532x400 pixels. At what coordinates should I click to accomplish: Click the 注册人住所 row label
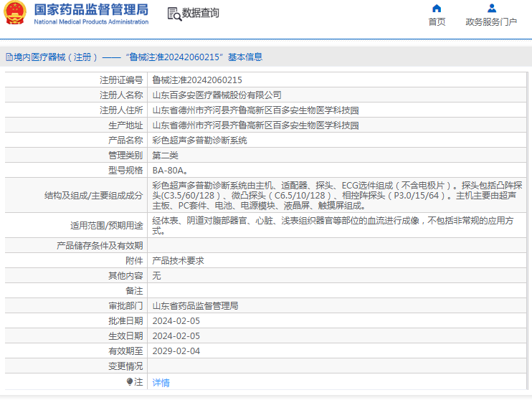[x=121, y=110]
